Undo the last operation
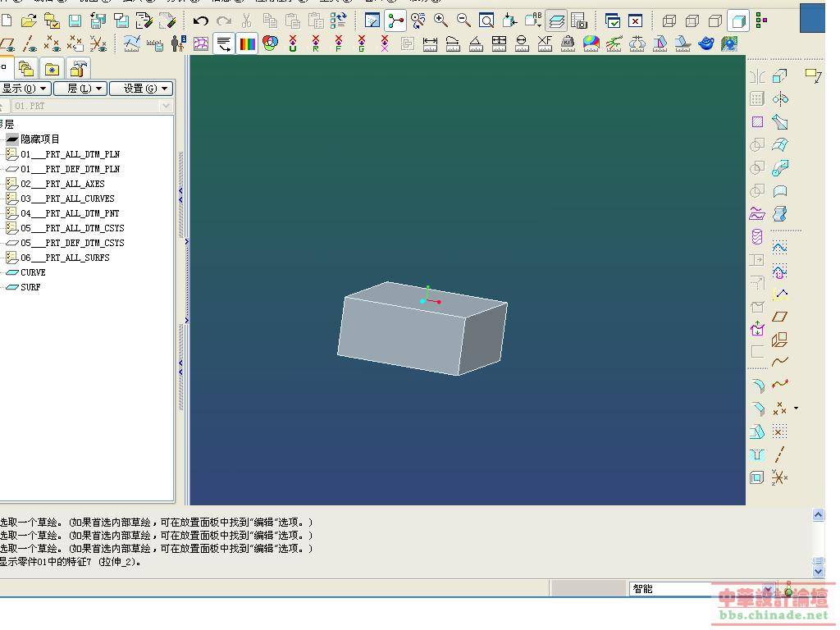840x630 pixels. coord(201,21)
